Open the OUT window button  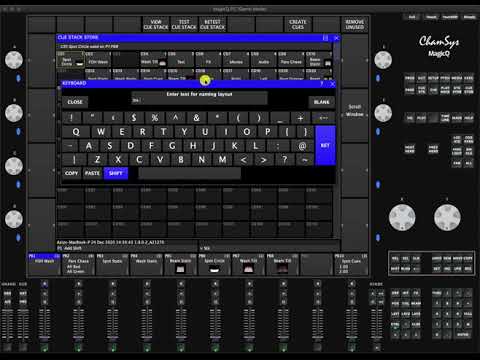[422, 79]
